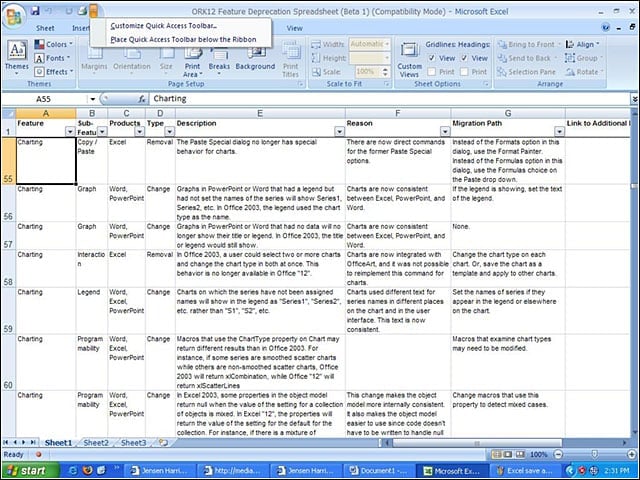The height and width of the screenshot is (480, 640).
Task: Click formula bar containing Charting
Action: pos(390,99)
